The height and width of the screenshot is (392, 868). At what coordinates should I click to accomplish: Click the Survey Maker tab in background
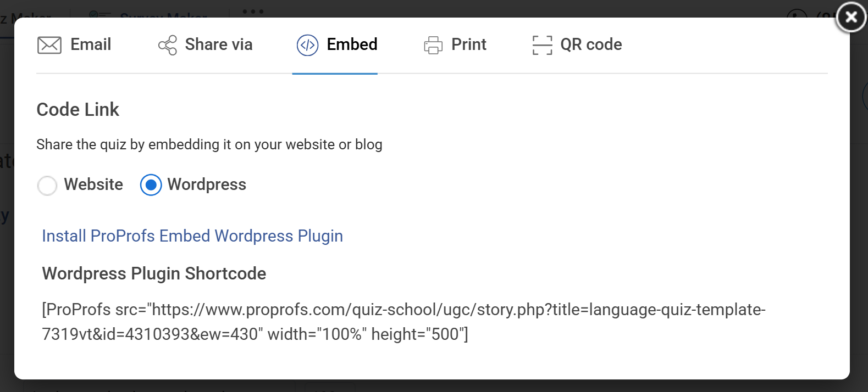coord(163,15)
